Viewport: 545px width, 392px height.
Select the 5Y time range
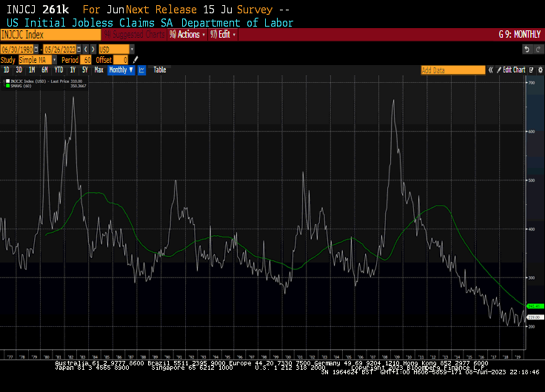[85, 70]
